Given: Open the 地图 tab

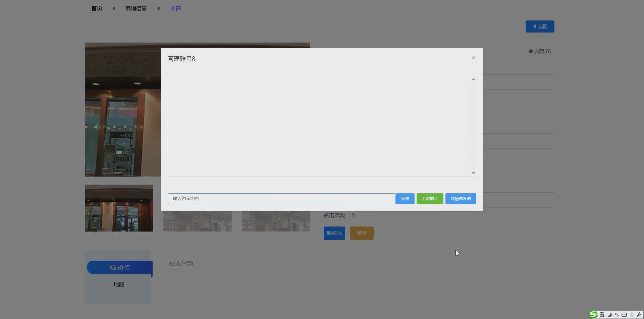Looking at the screenshot, I should coord(119,284).
